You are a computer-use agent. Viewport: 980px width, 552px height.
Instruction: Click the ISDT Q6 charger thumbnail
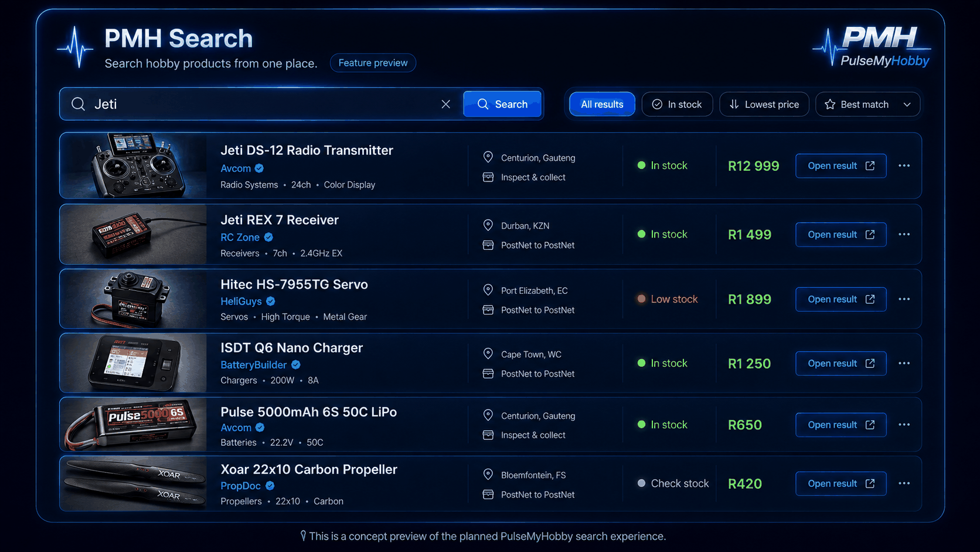[x=134, y=363]
